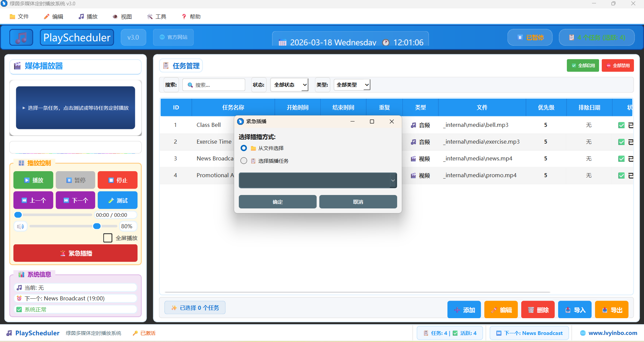Click the 紧急插播 emergency broadcast button
Viewport: 644px width, 342px height.
pyautogui.click(x=75, y=253)
